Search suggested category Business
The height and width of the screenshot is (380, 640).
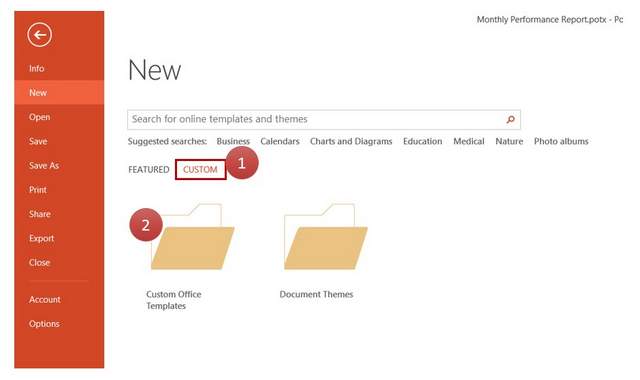pyautogui.click(x=233, y=141)
